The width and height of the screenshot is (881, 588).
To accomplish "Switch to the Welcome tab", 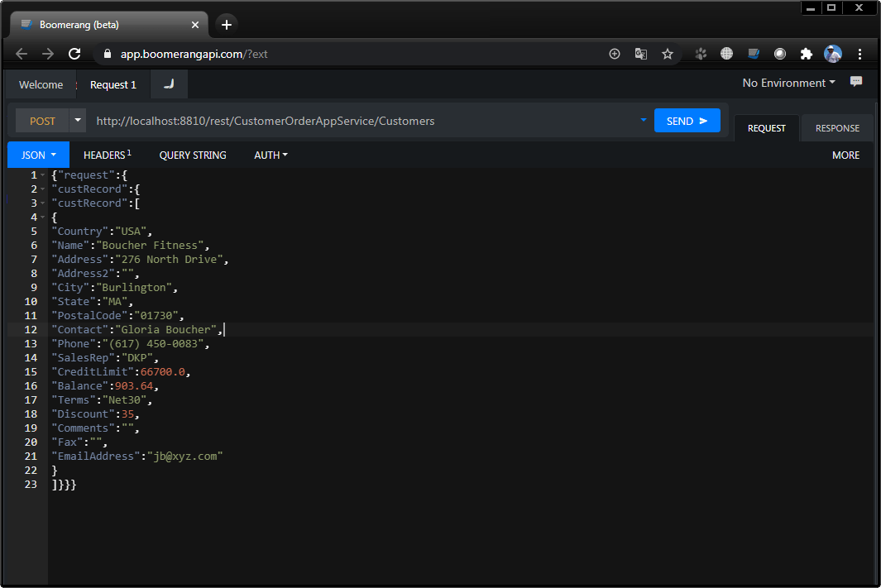I will pos(41,85).
